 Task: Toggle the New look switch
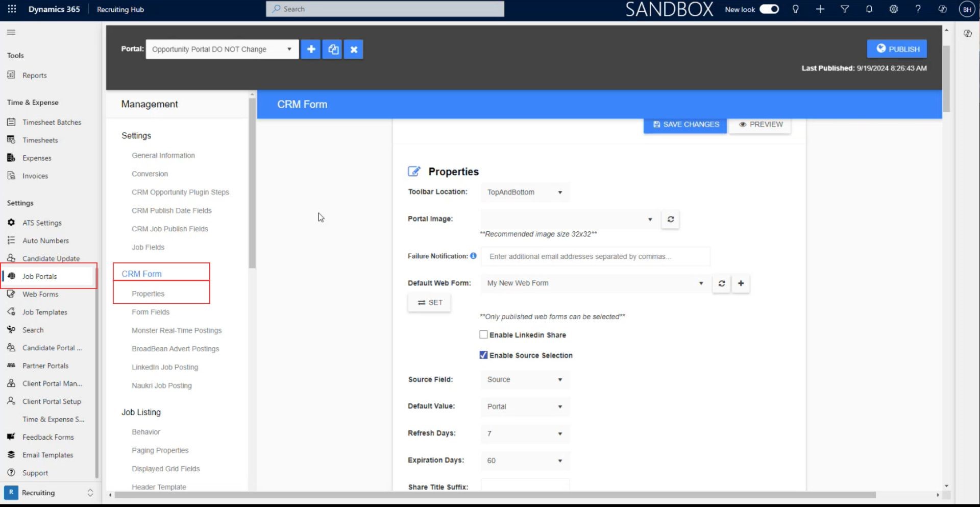(769, 9)
